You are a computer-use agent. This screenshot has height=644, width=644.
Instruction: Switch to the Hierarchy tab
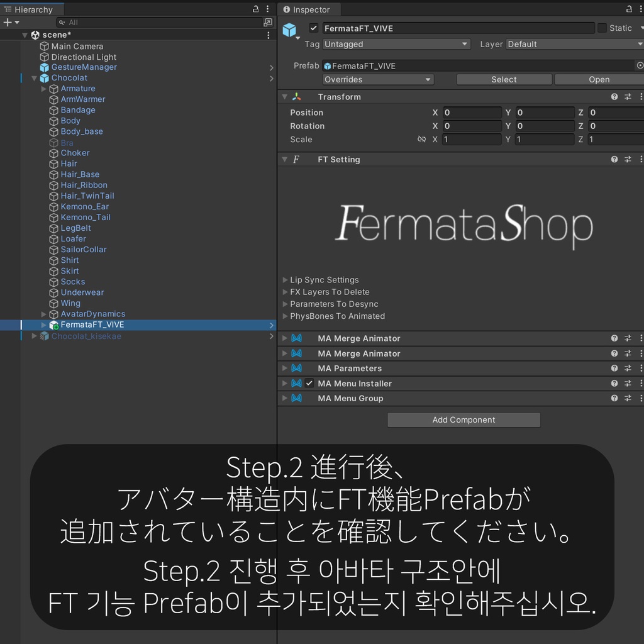click(31, 9)
